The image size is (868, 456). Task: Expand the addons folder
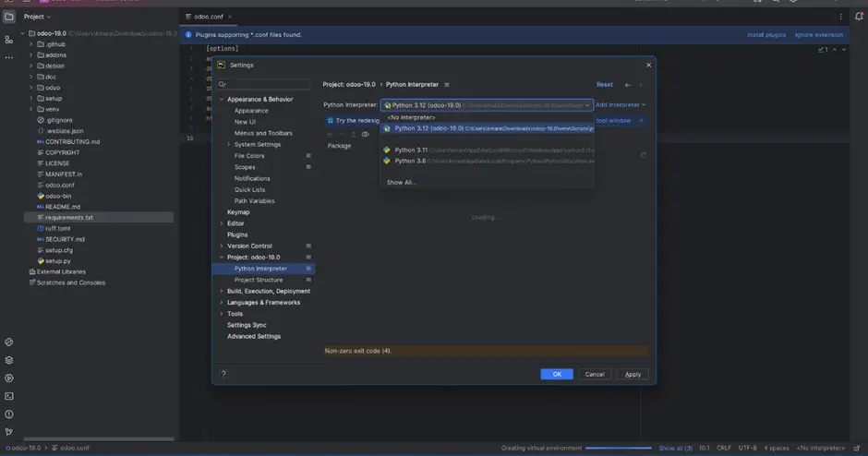[x=31, y=54]
